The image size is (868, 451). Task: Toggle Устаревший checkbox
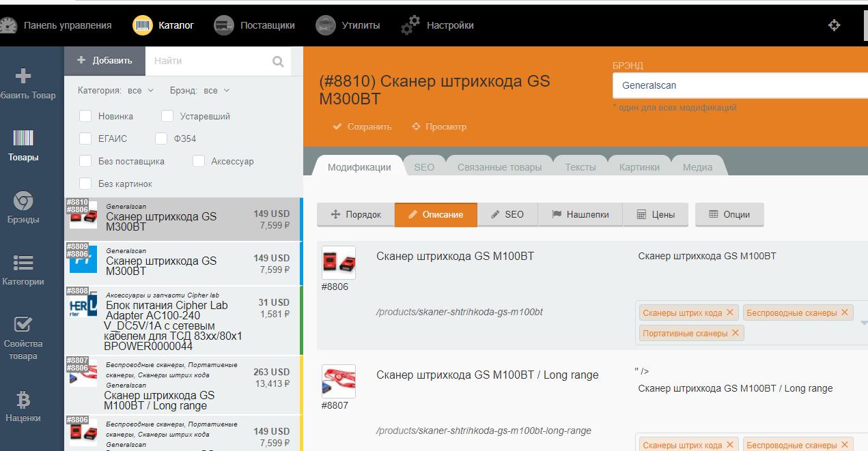(167, 116)
